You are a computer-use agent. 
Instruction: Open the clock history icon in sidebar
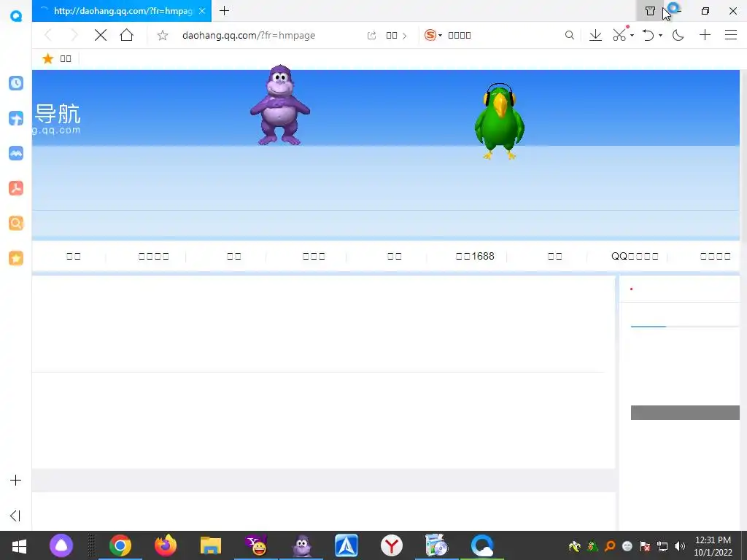tap(16, 83)
